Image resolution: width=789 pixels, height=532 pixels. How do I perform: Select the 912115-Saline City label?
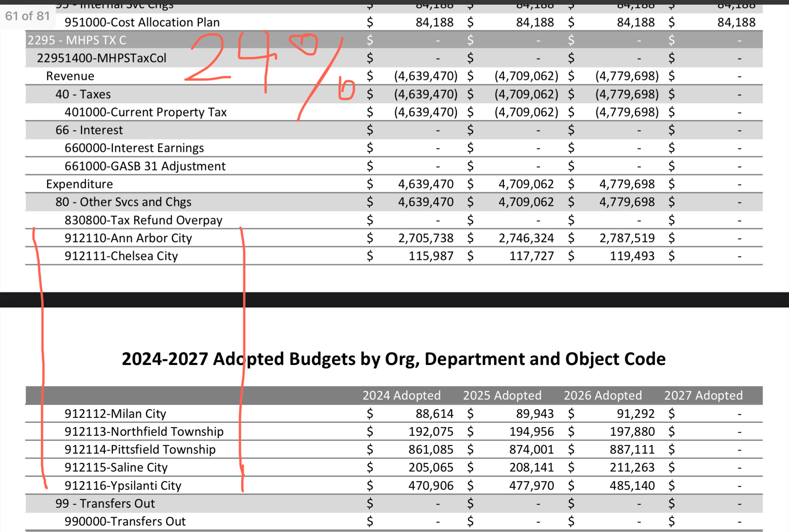(x=116, y=467)
